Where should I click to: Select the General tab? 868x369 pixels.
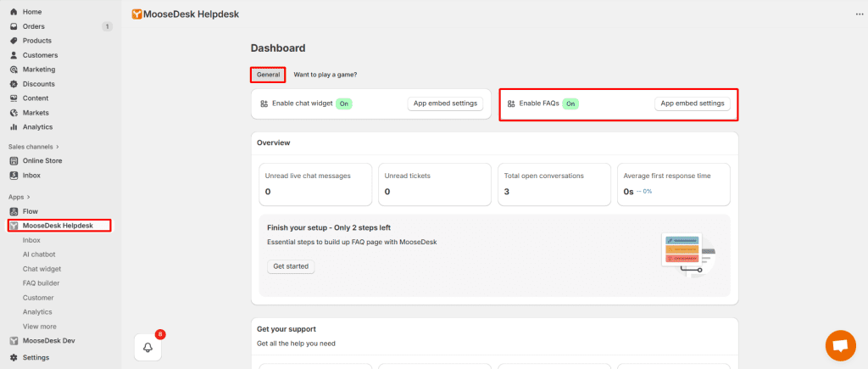tap(269, 75)
